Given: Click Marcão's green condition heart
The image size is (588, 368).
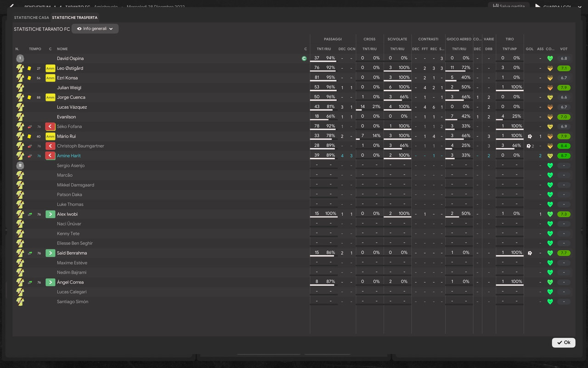Looking at the screenshot, I should [x=550, y=175].
